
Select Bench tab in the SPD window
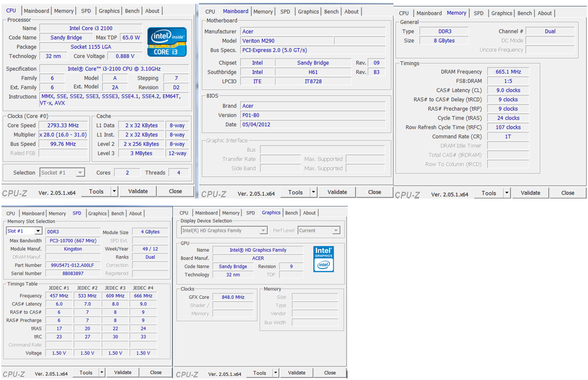coord(117,213)
